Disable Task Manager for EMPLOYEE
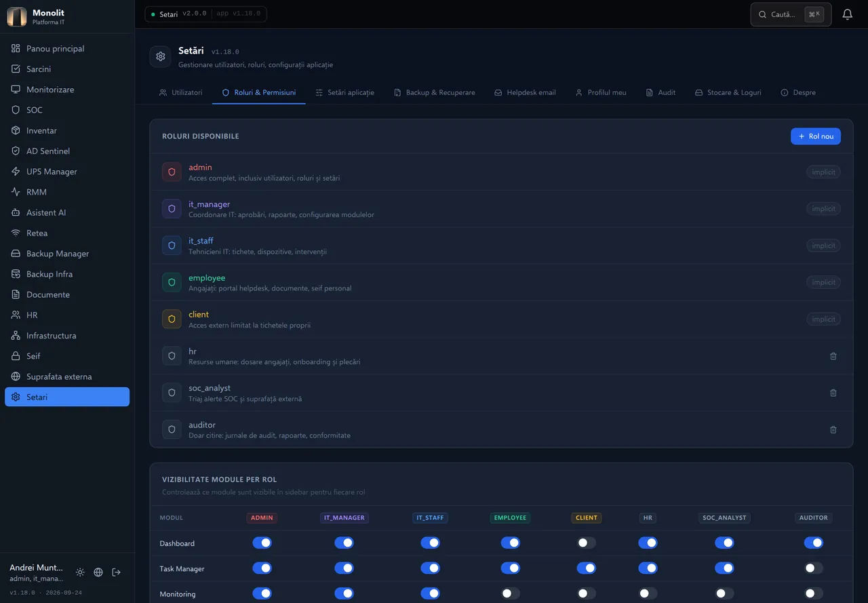The height and width of the screenshot is (603, 868). 511,568
